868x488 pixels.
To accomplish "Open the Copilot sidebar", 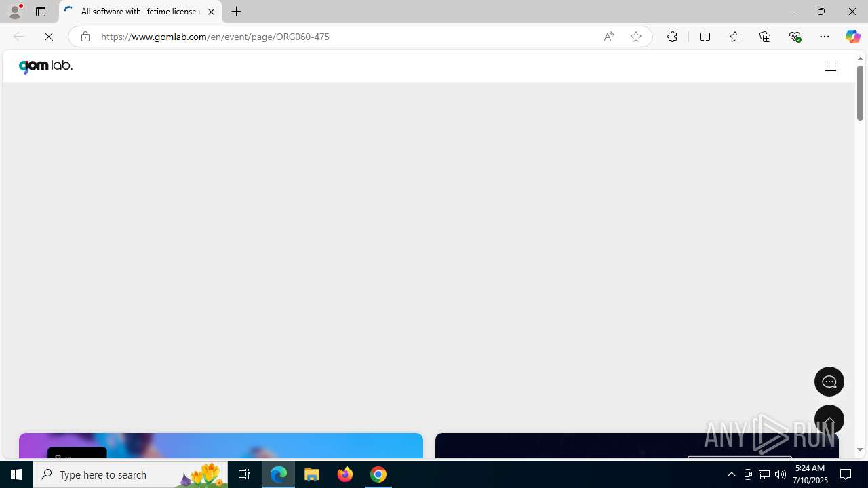I will [852, 37].
